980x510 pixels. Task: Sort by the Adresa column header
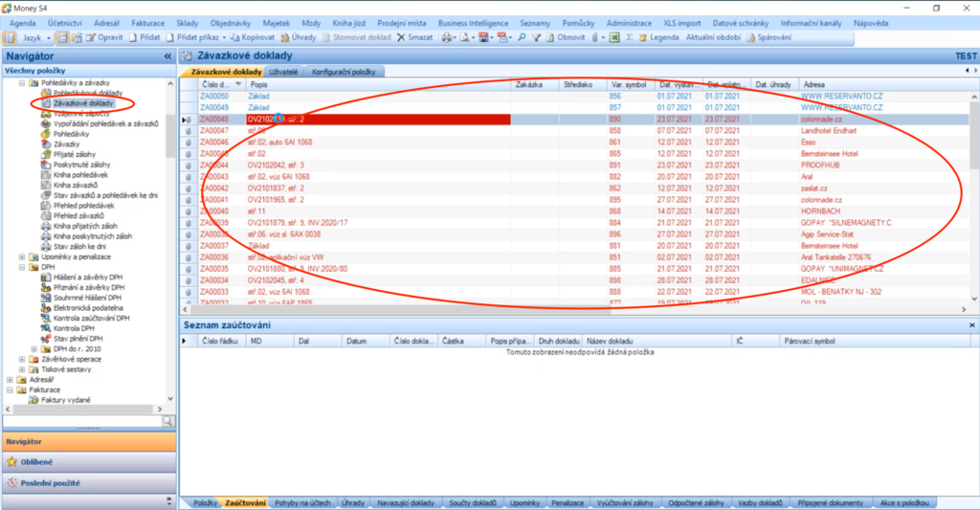tap(884, 84)
